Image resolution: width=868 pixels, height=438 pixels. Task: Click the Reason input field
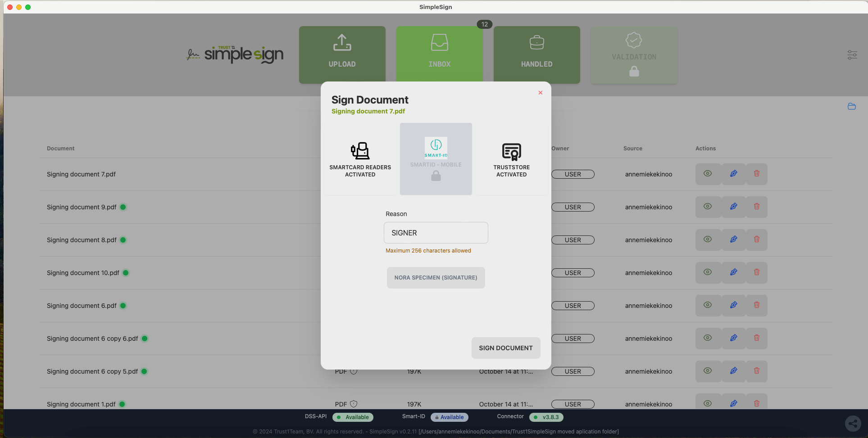[x=436, y=233]
